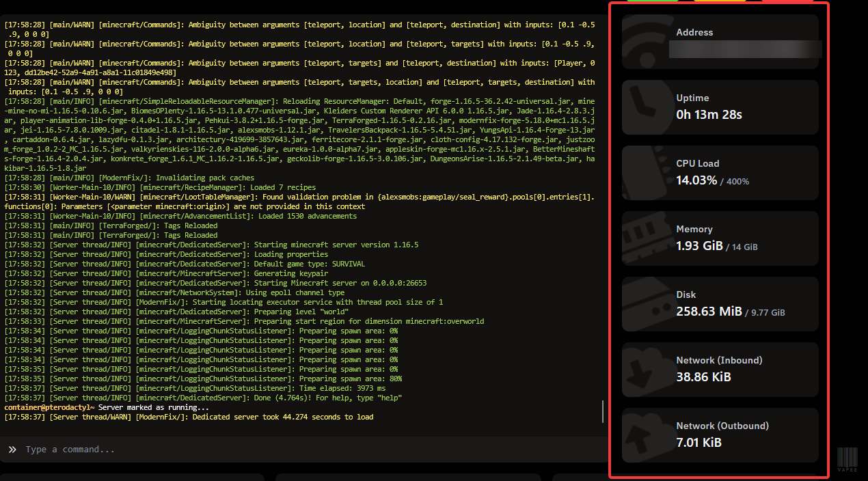The height and width of the screenshot is (481, 868).
Task: Click the "Done (4.764s)! For help" log line
Action: [x=203, y=398]
